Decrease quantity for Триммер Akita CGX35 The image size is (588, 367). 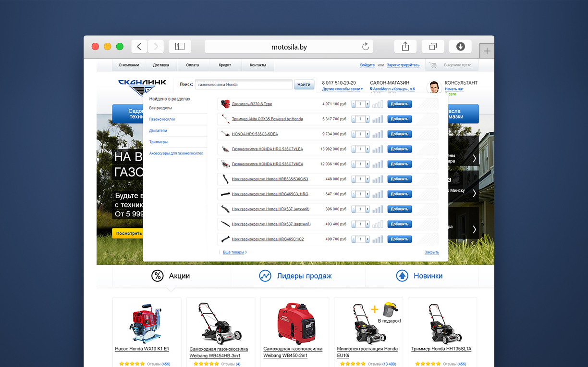click(354, 119)
